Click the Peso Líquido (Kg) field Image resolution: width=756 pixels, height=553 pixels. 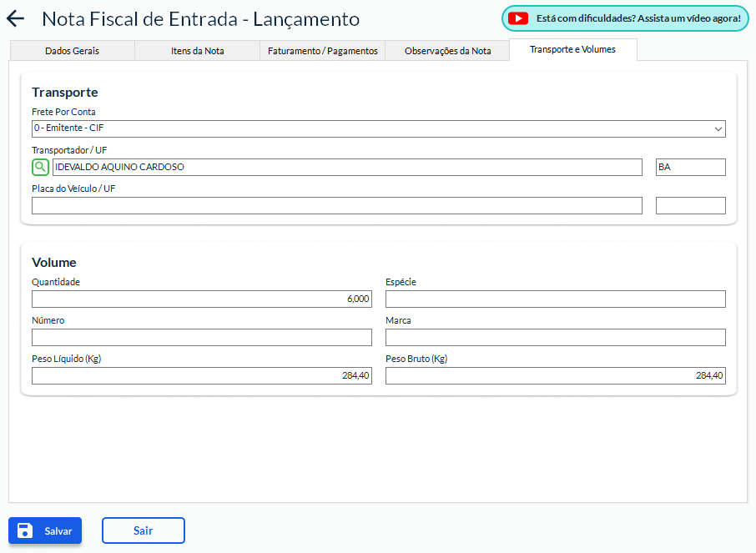tap(201, 375)
